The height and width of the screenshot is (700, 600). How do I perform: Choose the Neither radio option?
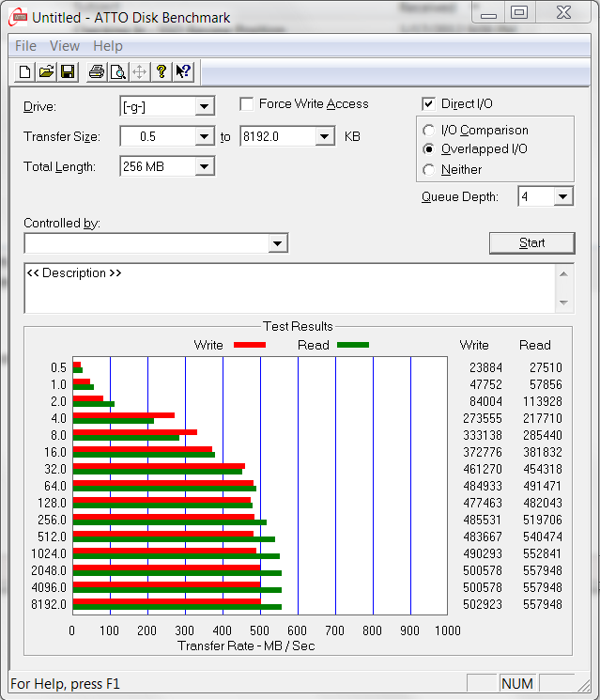[x=429, y=170]
